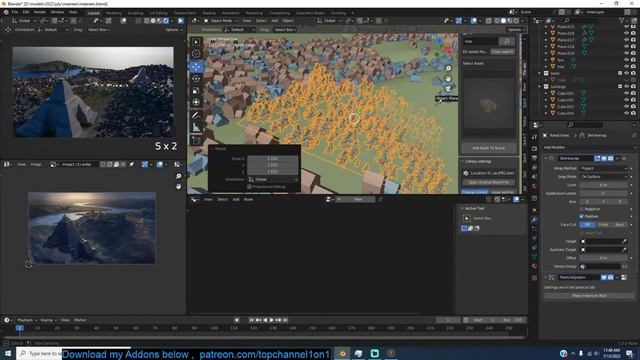Click the Blender logo menu icon
This screenshot has width=640, height=360.
(x=6, y=12)
